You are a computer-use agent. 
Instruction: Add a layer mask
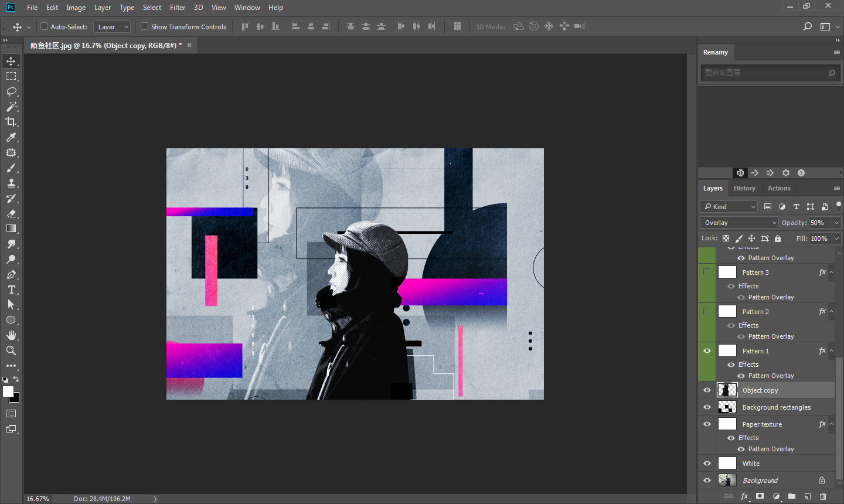coord(760,496)
